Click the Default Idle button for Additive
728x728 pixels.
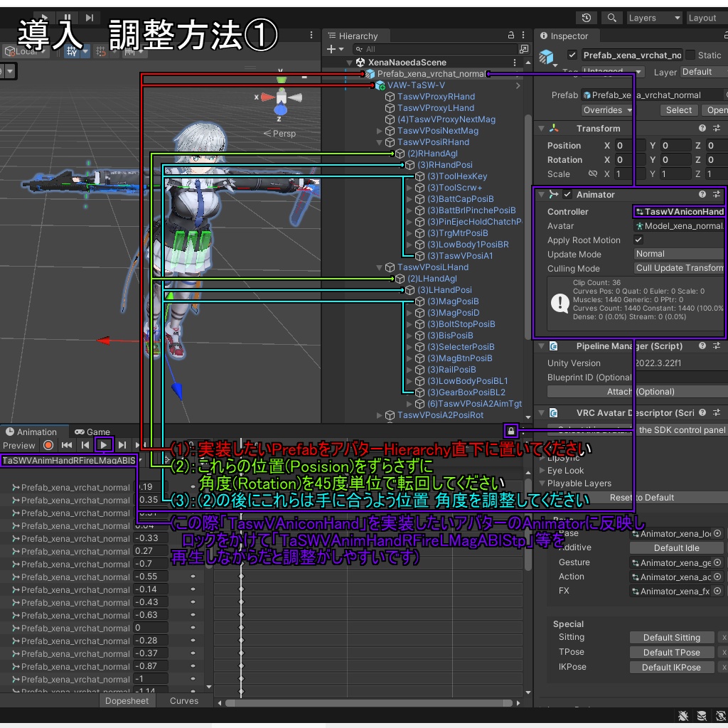click(677, 548)
